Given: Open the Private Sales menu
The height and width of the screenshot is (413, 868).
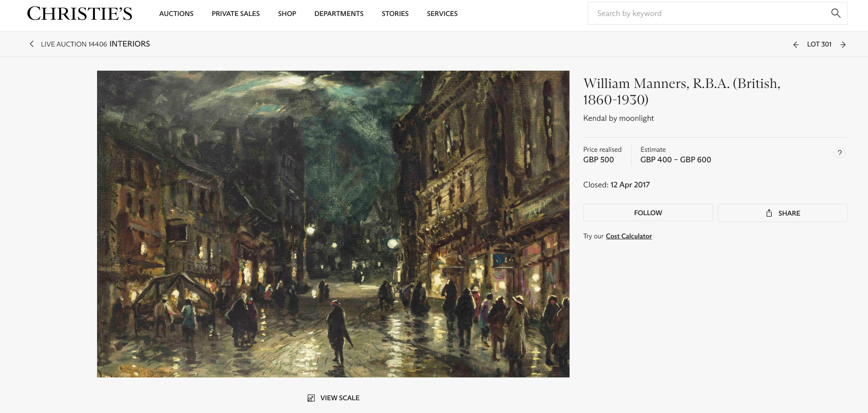Looking at the screenshot, I should tap(236, 14).
